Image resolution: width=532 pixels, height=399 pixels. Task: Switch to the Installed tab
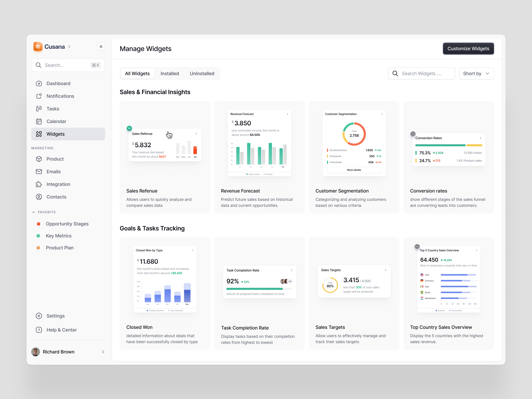point(170,73)
